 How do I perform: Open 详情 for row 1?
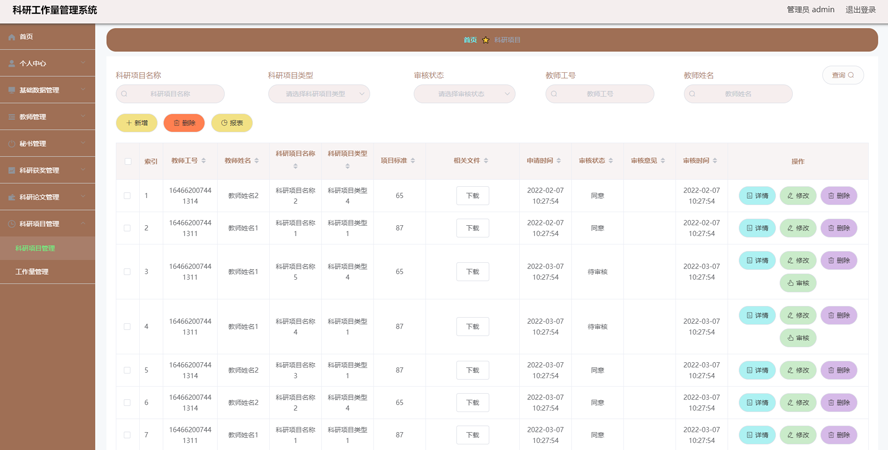point(757,196)
